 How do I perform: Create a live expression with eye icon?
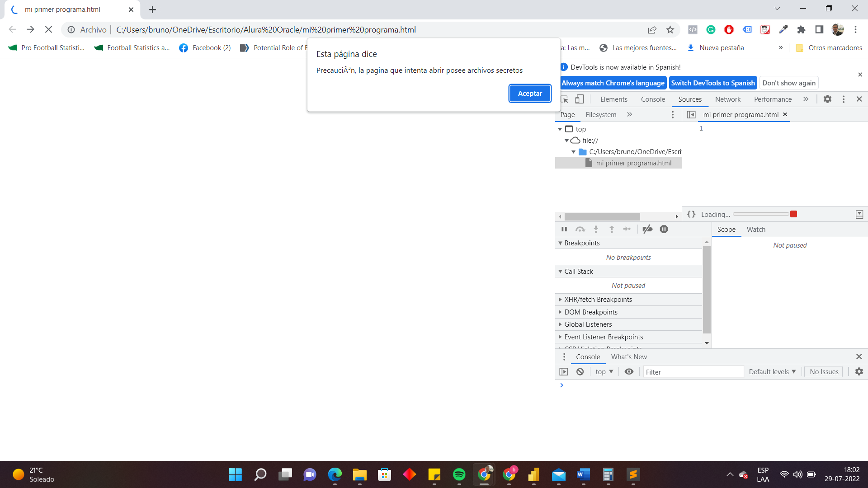coord(629,372)
